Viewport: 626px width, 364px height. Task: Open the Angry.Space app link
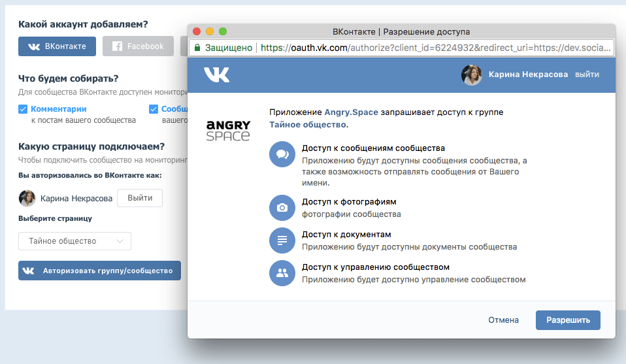[352, 112]
